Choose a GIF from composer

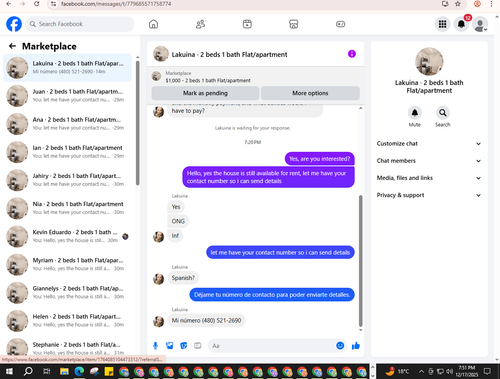click(x=198, y=346)
